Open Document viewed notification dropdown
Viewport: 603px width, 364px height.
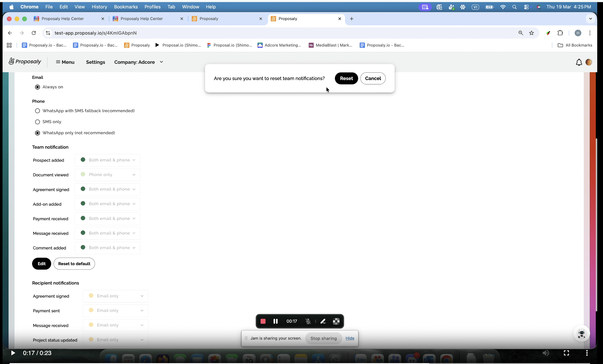pos(107,175)
